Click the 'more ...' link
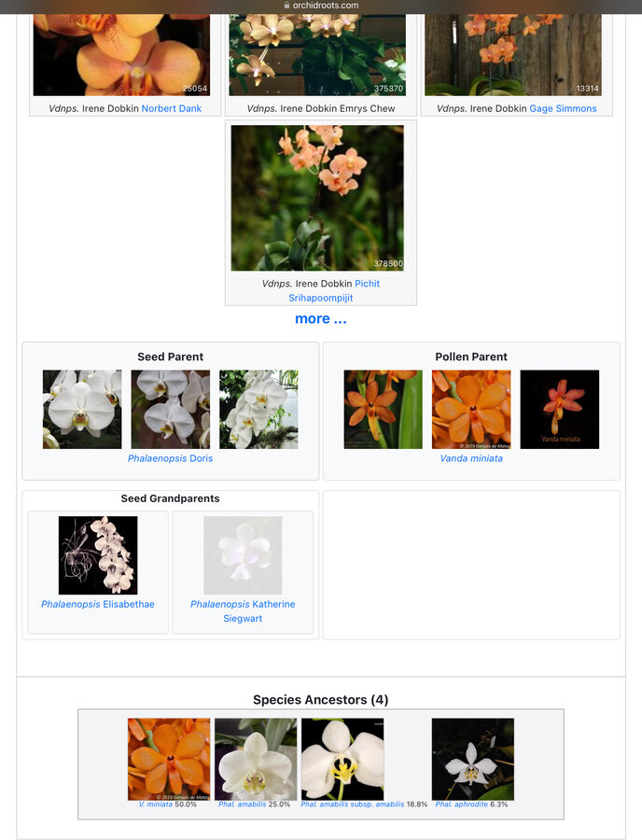 [x=321, y=319]
